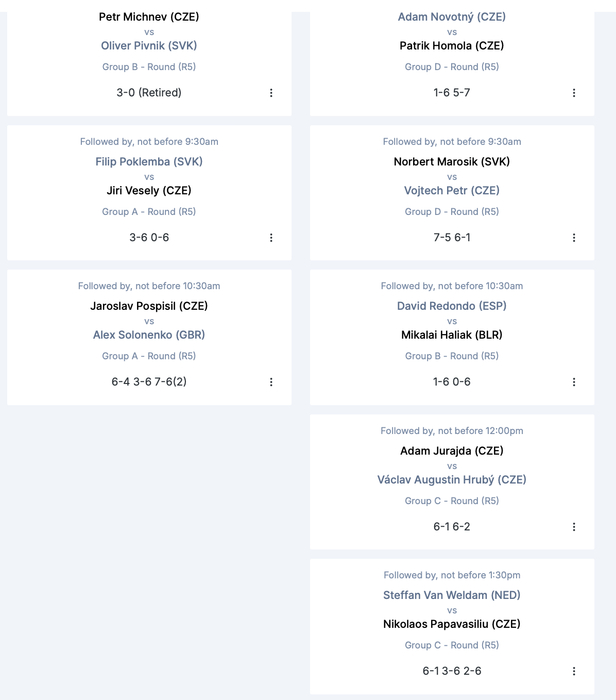
Task: Select Filip Poklemba (SVK) player link
Action: 149,162
